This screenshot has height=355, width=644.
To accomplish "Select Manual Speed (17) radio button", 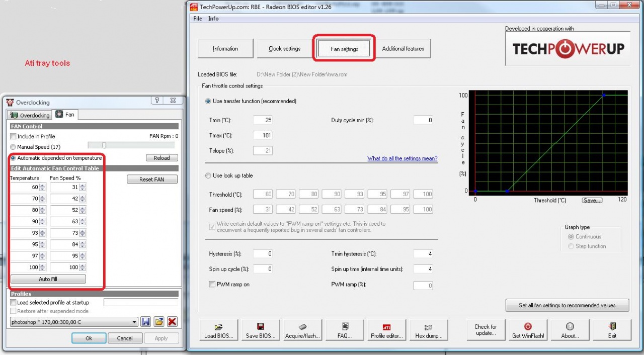I will click(13, 147).
